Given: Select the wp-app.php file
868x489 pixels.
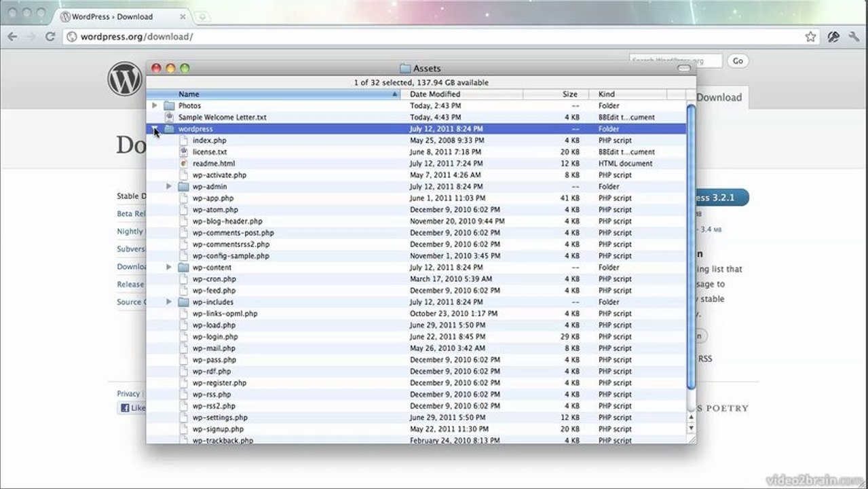Looking at the screenshot, I should pyautogui.click(x=212, y=198).
